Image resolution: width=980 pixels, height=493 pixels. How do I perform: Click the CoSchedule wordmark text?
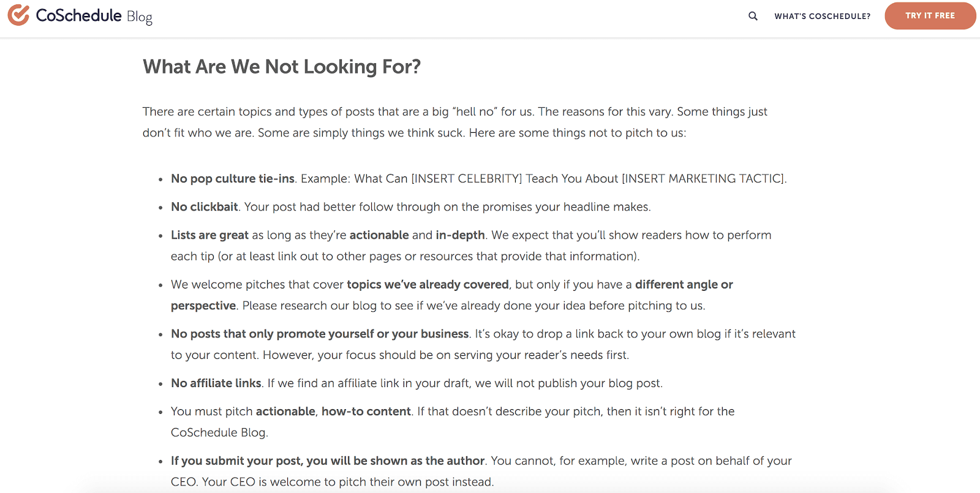[x=78, y=16]
